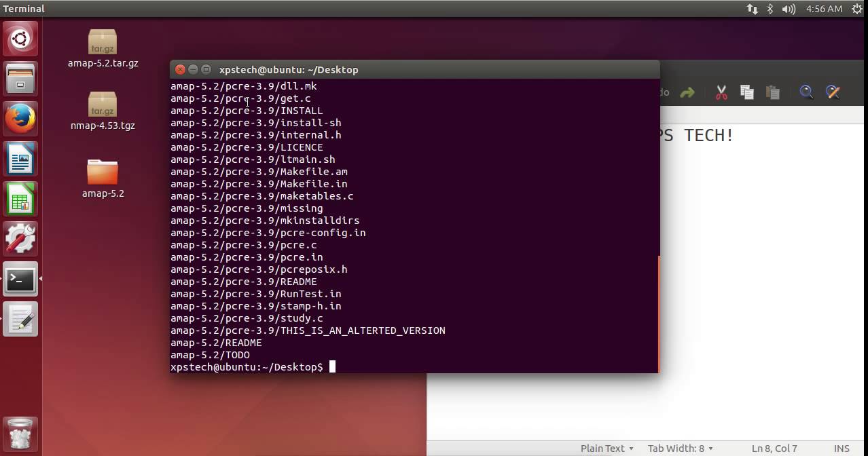Open the 4:56 AM clock menu
Screen dimensions: 868x456
pos(824,9)
